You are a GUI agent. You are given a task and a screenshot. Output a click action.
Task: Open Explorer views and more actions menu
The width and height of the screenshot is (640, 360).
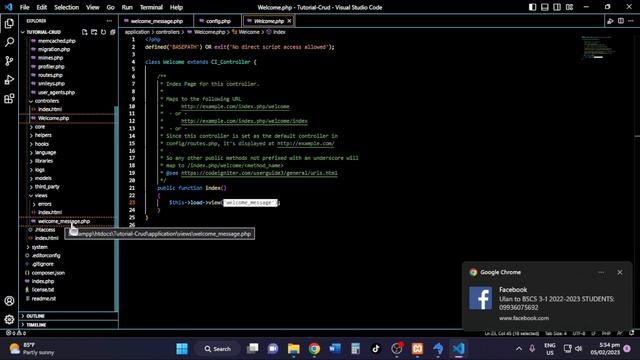[109, 21]
